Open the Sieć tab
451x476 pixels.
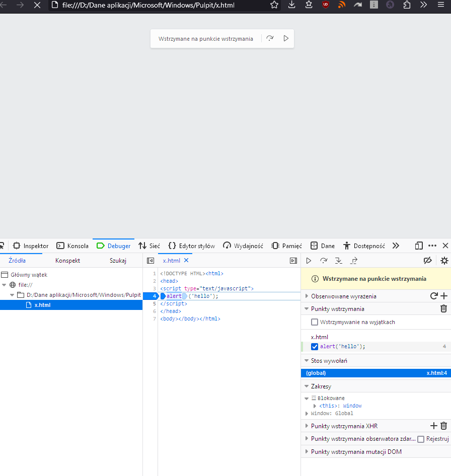149,246
